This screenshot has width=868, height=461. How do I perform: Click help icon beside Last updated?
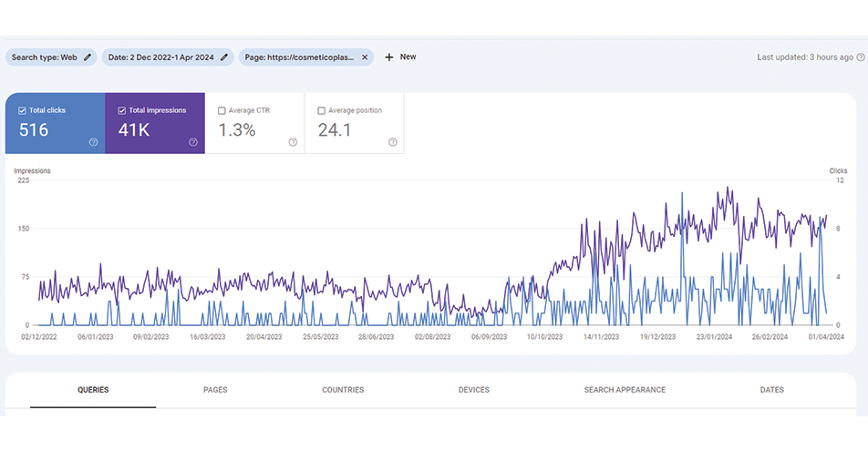point(860,57)
